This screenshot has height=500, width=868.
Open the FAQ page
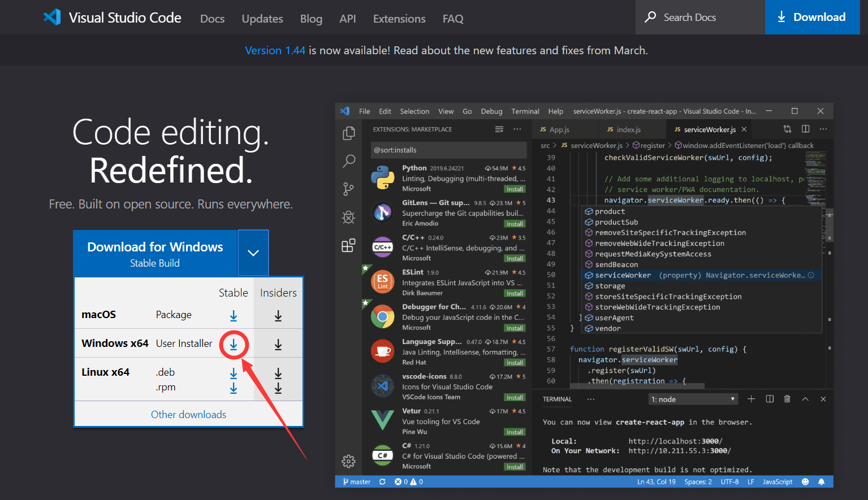453,19
